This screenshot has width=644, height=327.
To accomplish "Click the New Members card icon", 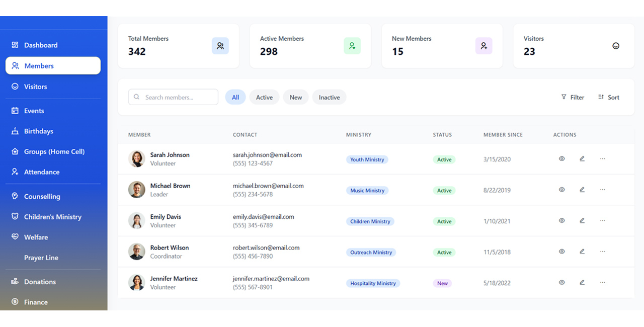I will 484,46.
